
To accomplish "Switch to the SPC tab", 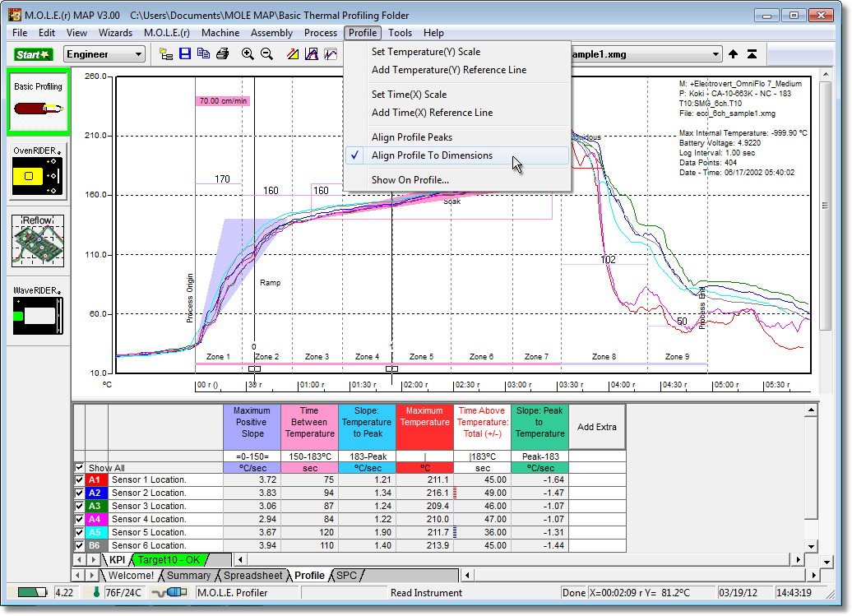I will click(347, 575).
